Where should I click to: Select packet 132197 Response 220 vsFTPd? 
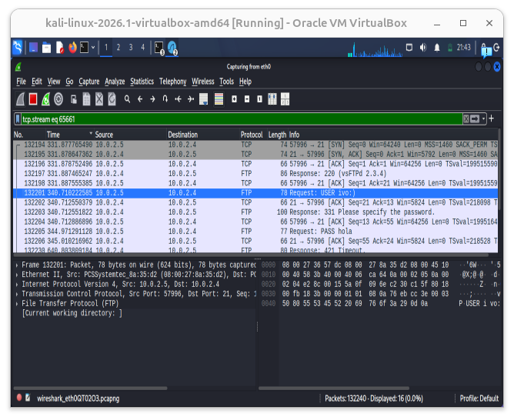pyautogui.click(x=255, y=173)
